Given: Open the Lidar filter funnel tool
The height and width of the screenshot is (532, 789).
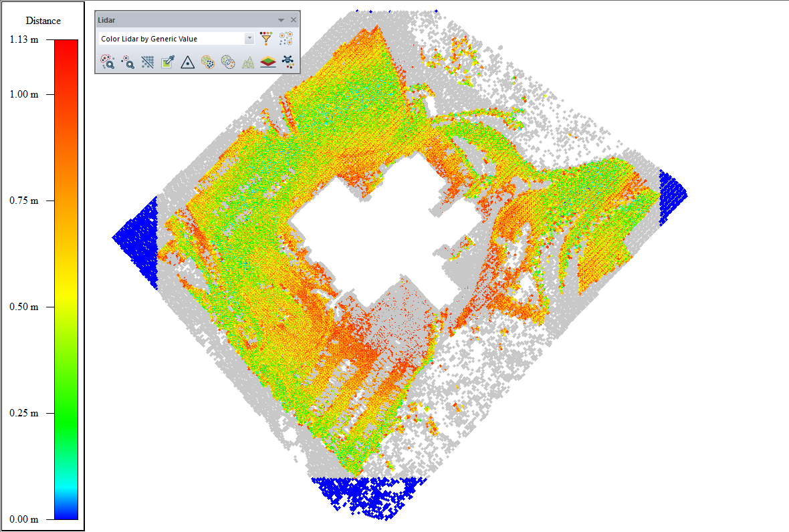Looking at the screenshot, I should [x=266, y=39].
